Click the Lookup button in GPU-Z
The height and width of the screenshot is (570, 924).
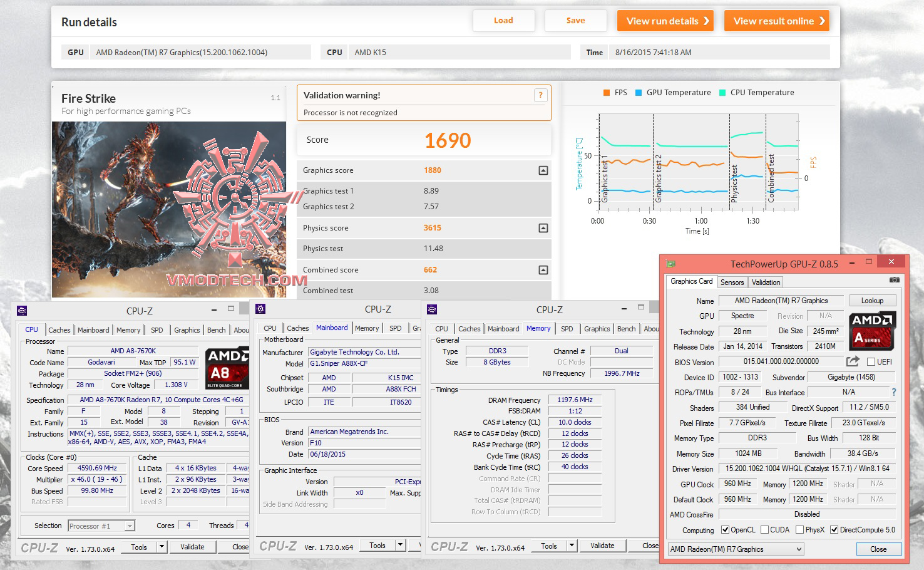tap(872, 301)
